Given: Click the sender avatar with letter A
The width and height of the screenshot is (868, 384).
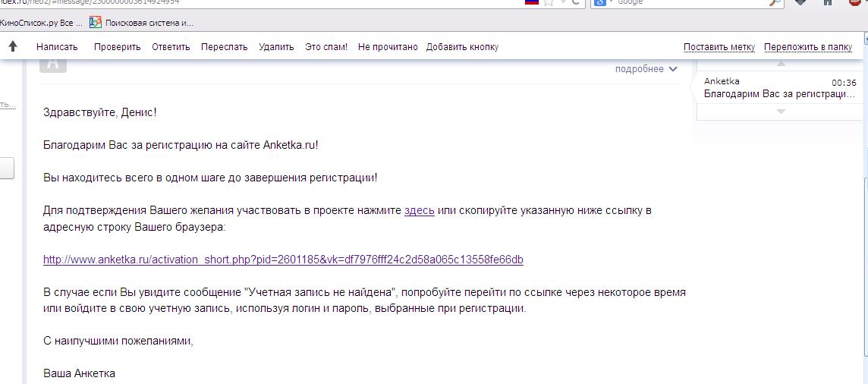Looking at the screenshot, I should 53,65.
